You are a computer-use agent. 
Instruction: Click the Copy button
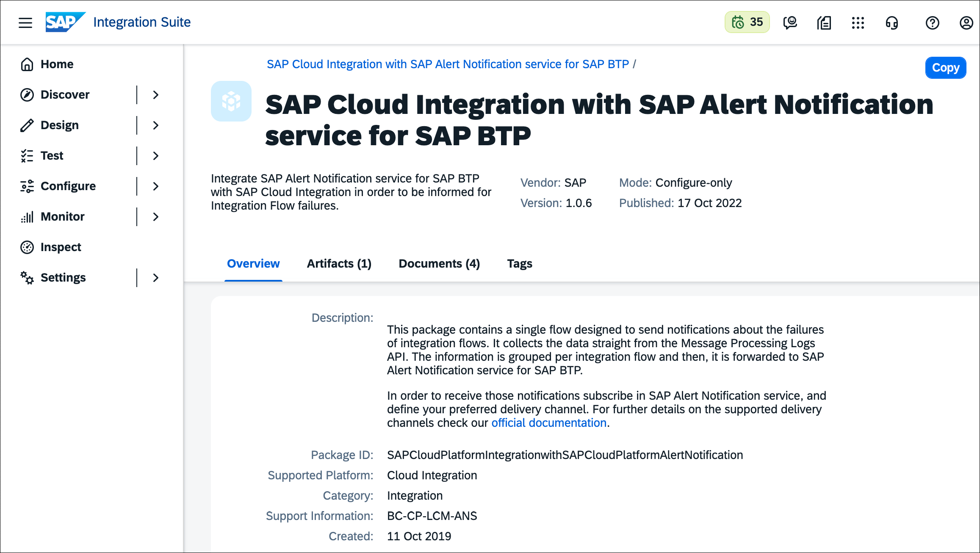point(946,68)
